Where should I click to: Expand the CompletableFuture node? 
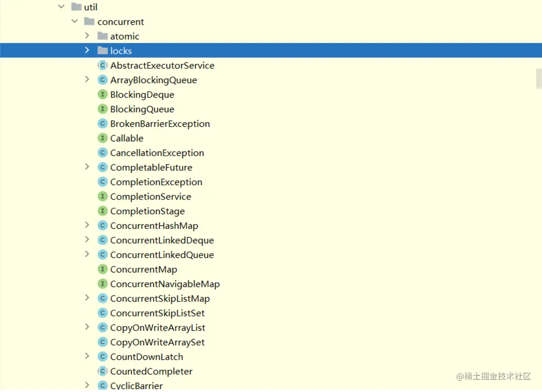[x=87, y=167]
